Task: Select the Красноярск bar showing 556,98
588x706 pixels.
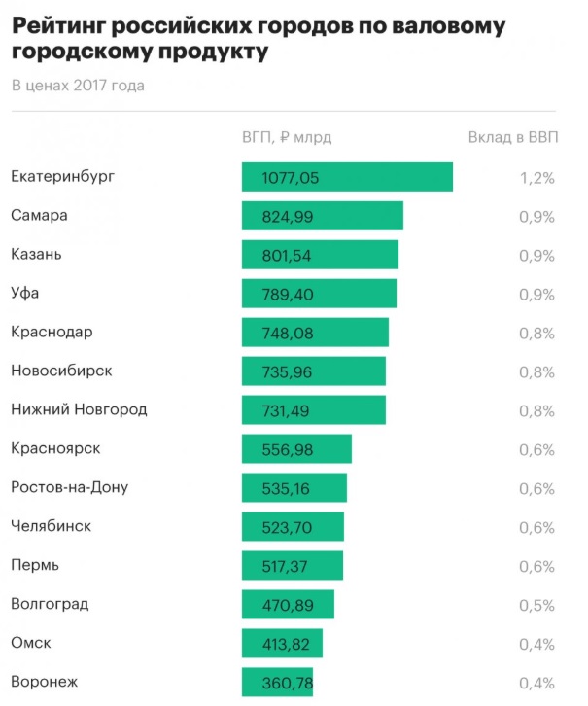Action: 296,449
